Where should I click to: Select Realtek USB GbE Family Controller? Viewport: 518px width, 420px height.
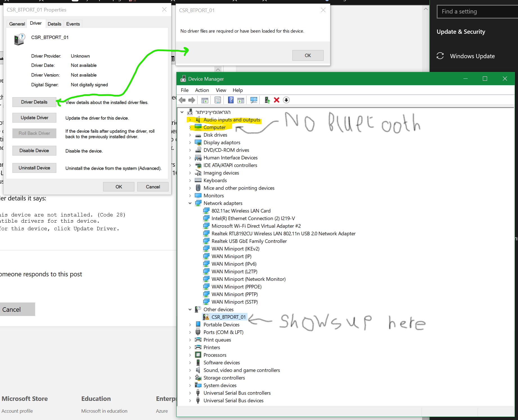249,241
